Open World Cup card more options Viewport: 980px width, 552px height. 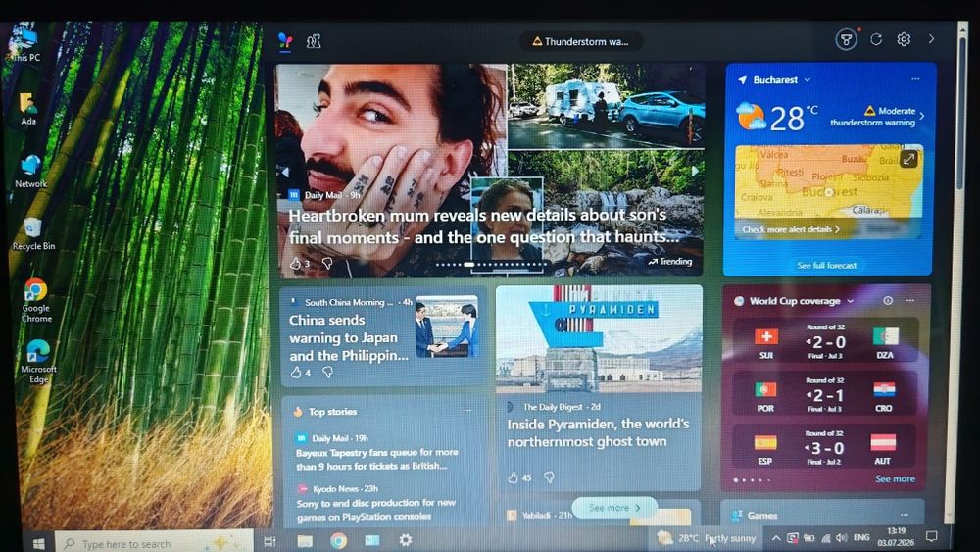(x=910, y=301)
